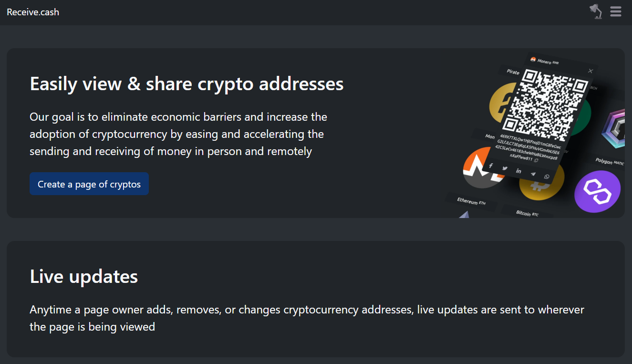Viewport: 632px width, 364px height.
Task: Select the Polygon MATIC label
Action: coord(610,162)
